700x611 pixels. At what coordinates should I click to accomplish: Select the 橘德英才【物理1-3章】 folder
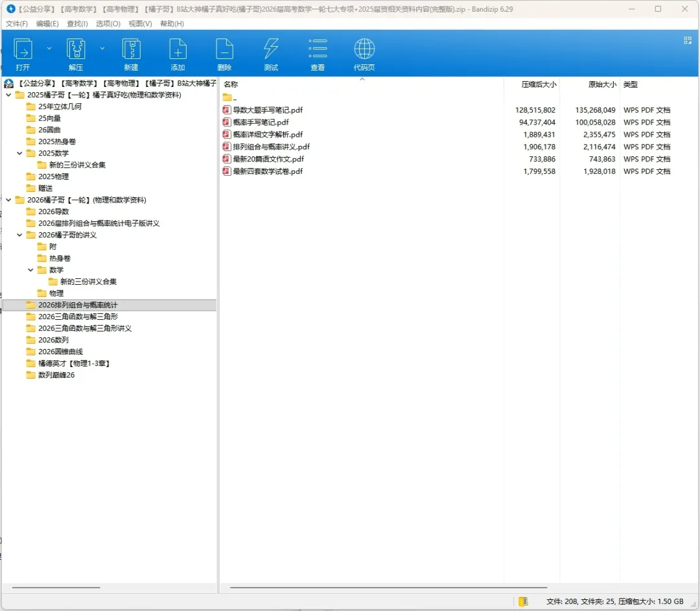(68, 363)
